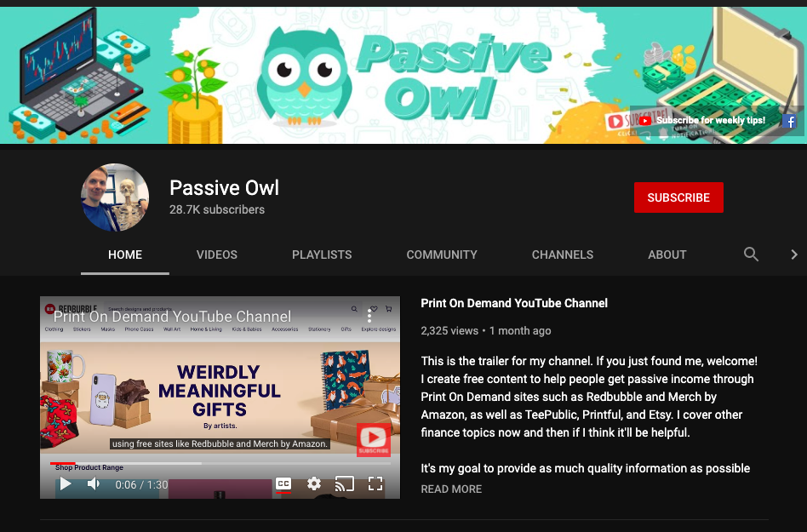807x532 pixels.
Task: Click the Passive Owl channel name
Action: click(x=225, y=188)
